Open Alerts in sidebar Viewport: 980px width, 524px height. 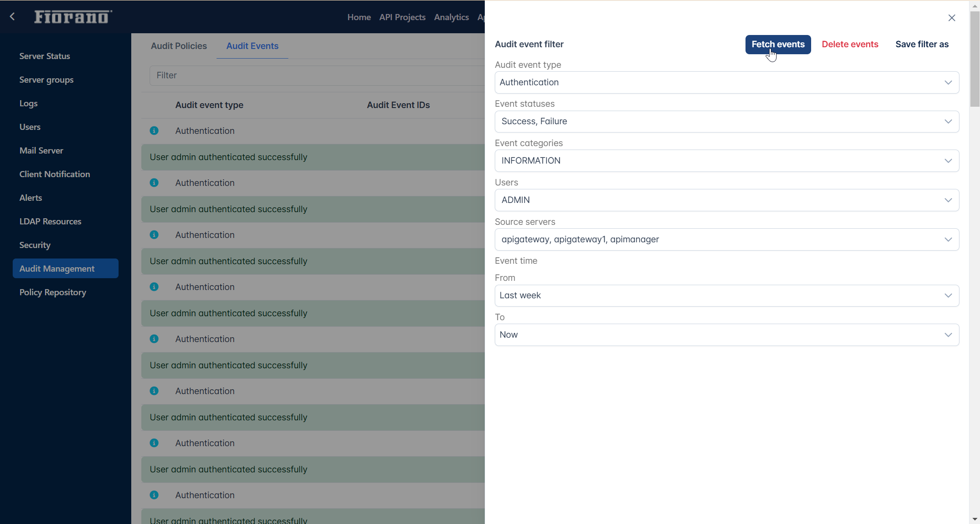(31, 198)
